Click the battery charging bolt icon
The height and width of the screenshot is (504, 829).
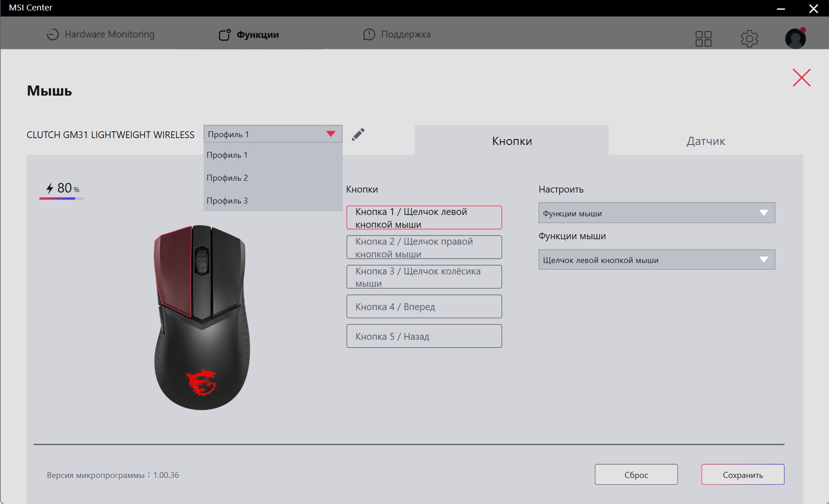[50, 188]
